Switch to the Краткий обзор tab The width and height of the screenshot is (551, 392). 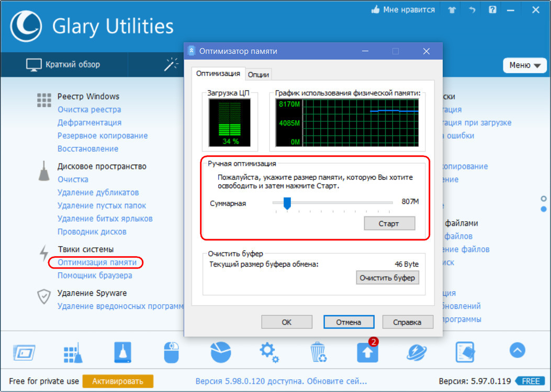(x=63, y=65)
